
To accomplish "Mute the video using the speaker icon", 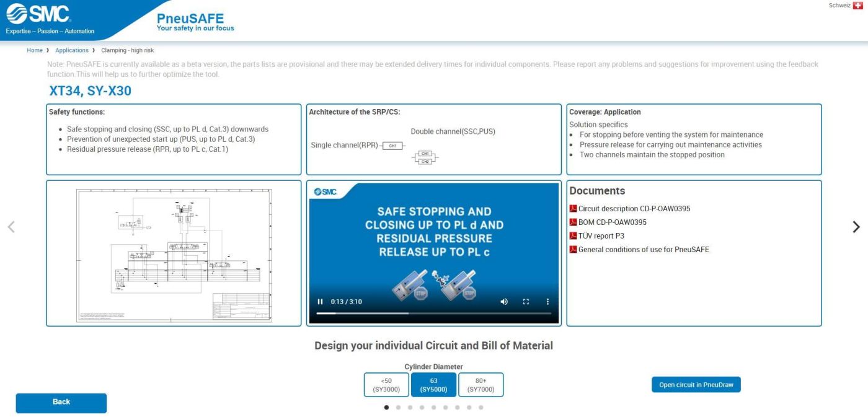I will 504,302.
